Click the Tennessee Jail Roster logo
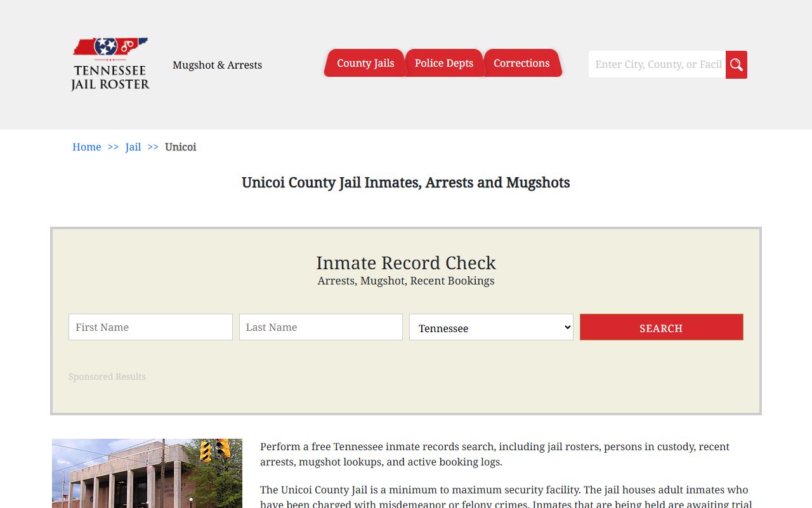Image resolution: width=812 pixels, height=508 pixels. pos(110,64)
